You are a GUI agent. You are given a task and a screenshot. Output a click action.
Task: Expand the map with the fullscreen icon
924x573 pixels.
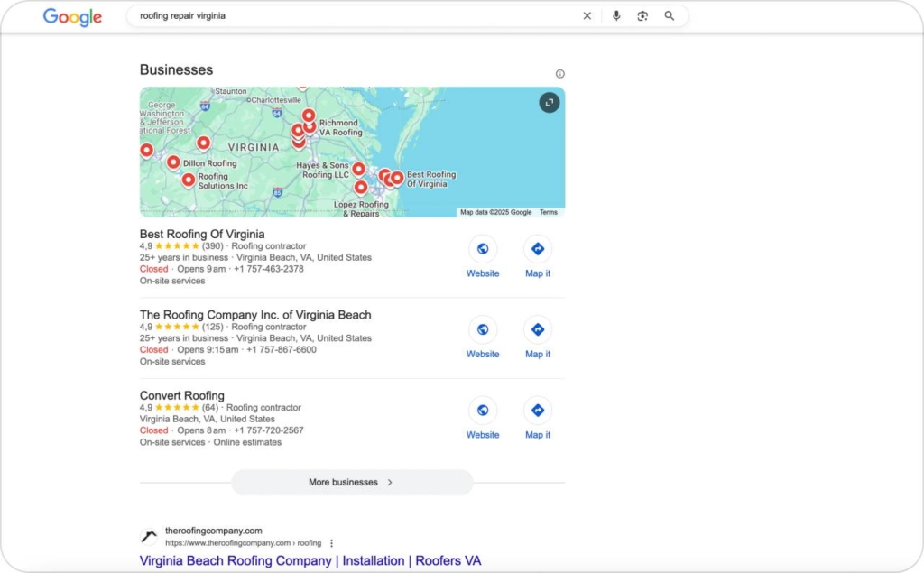(x=550, y=103)
